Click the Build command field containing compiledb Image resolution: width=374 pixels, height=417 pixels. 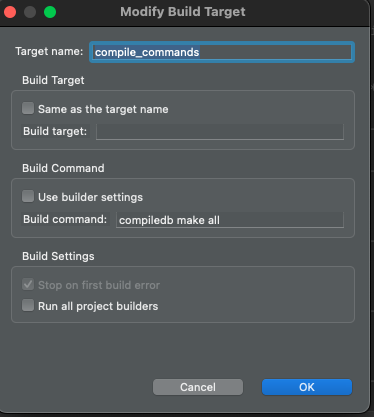tap(230, 220)
